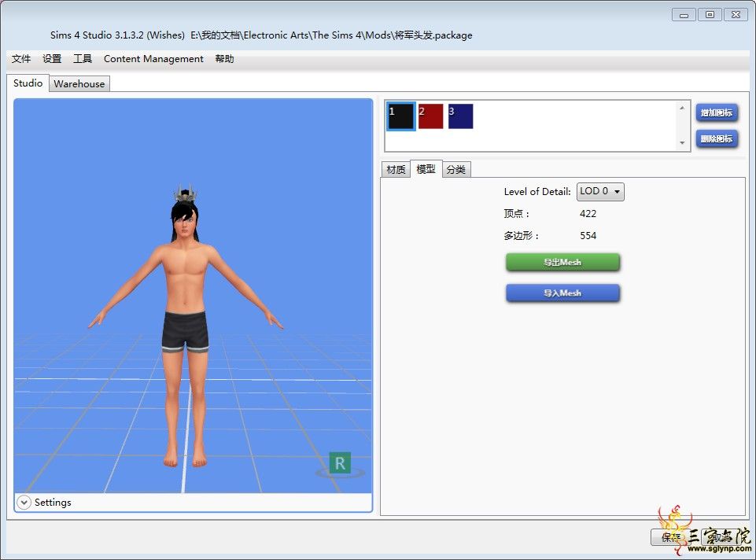Click the green 导出Mesh button
The width and height of the screenshot is (756, 560).
pyautogui.click(x=562, y=262)
